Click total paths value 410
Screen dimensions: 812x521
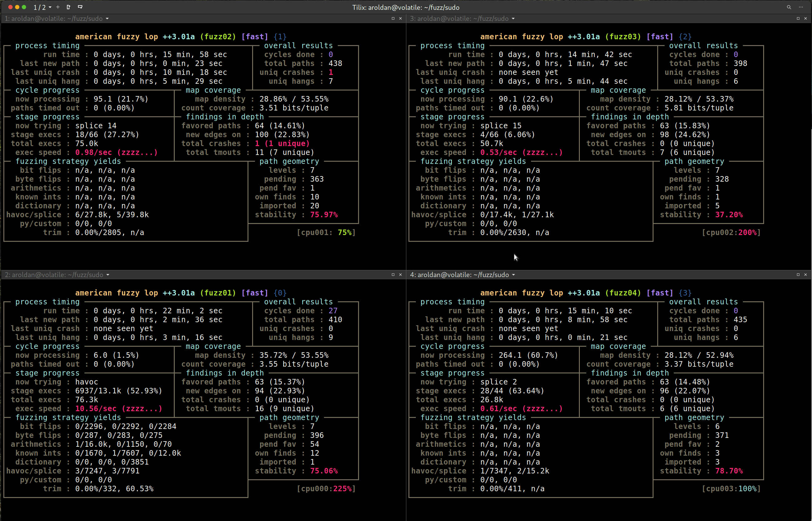point(335,319)
